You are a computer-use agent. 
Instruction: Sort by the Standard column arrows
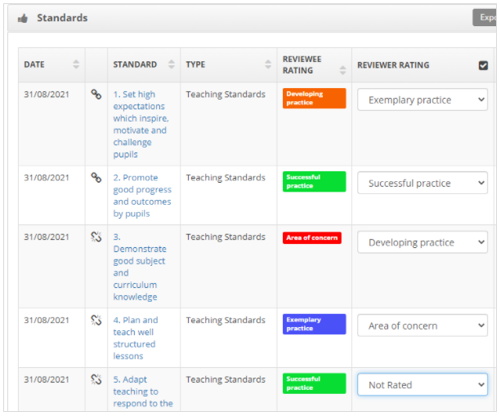tap(171, 64)
